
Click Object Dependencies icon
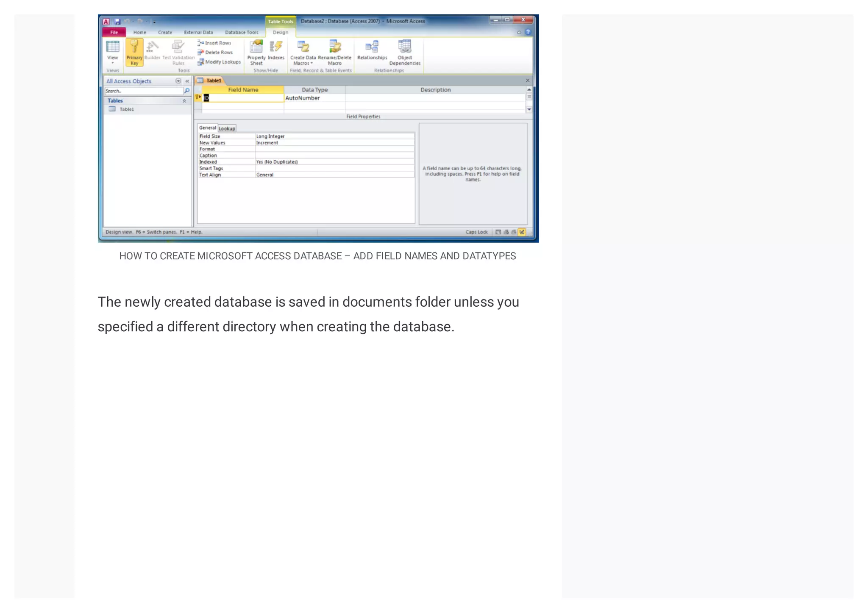(405, 46)
